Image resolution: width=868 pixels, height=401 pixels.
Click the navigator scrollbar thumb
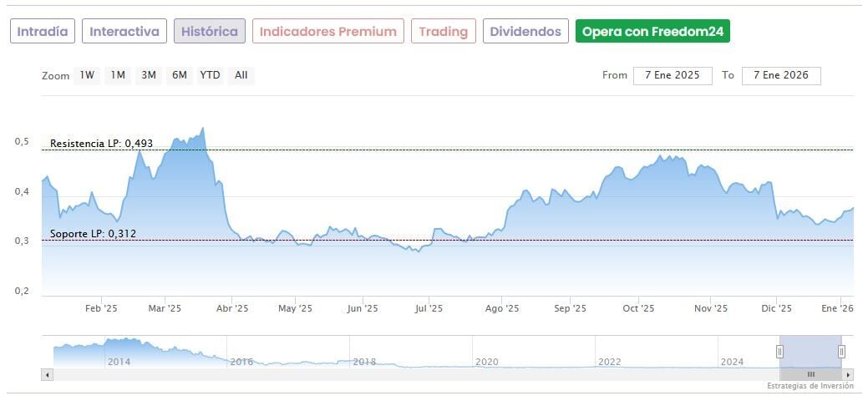(x=810, y=375)
